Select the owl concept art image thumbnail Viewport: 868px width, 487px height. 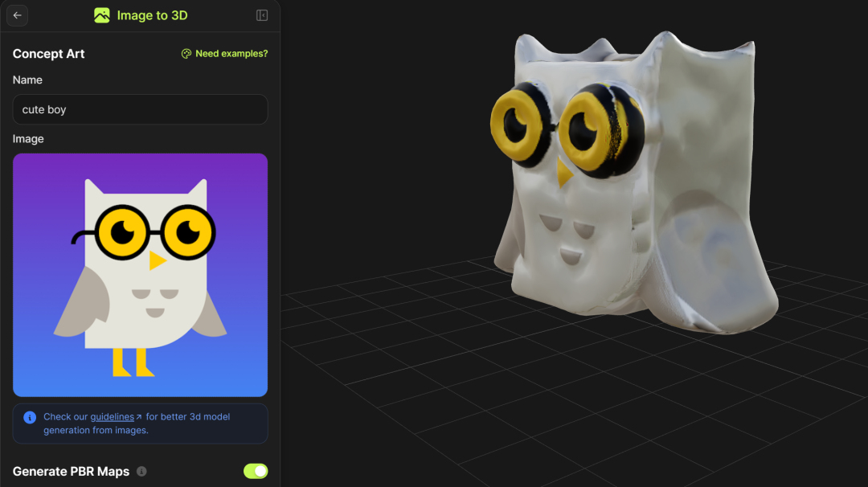[140, 275]
